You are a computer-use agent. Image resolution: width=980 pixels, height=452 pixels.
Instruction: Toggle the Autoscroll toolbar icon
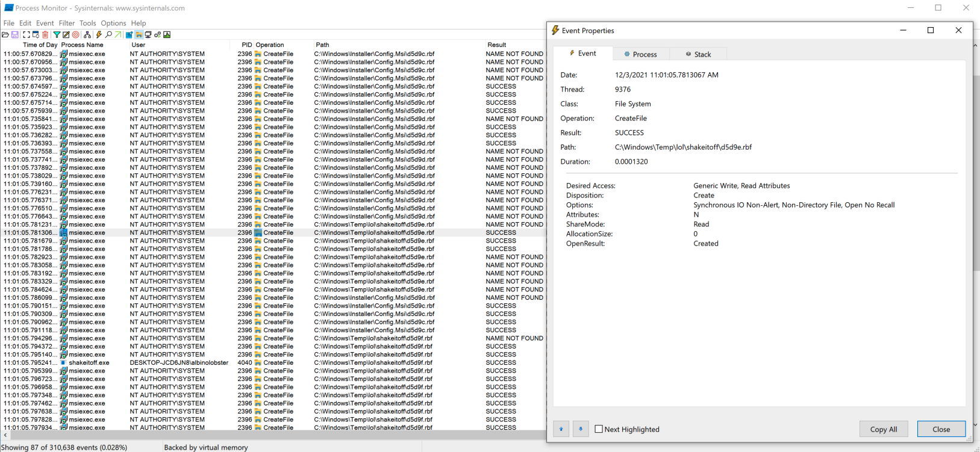tap(36, 35)
